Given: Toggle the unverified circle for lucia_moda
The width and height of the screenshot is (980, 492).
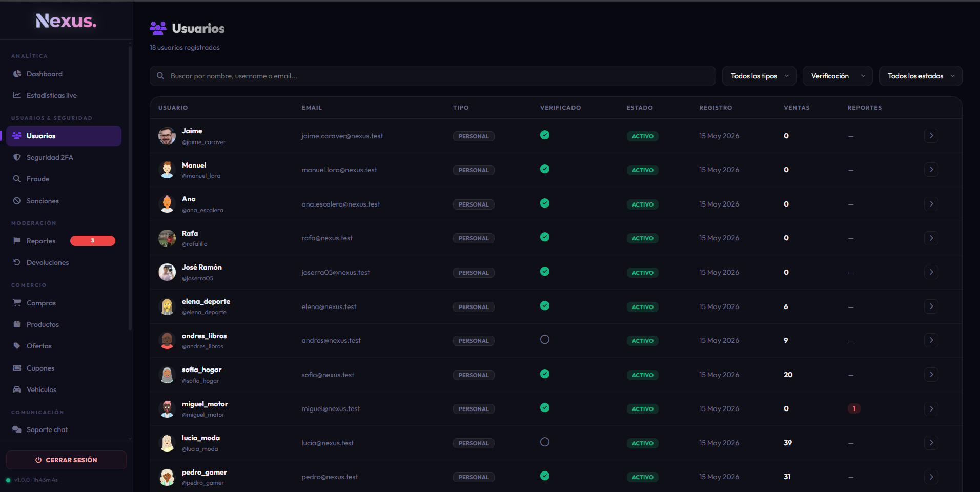Looking at the screenshot, I should (x=545, y=442).
